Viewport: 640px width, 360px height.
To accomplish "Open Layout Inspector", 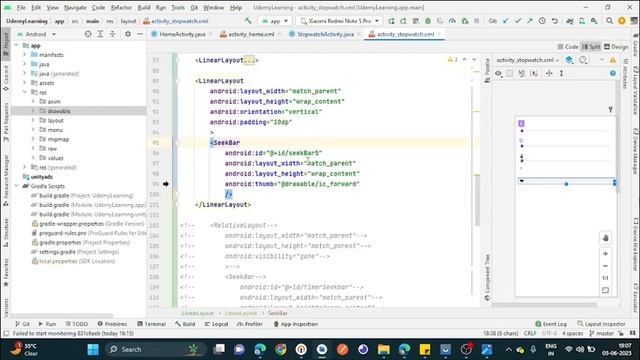I will [x=601, y=324].
